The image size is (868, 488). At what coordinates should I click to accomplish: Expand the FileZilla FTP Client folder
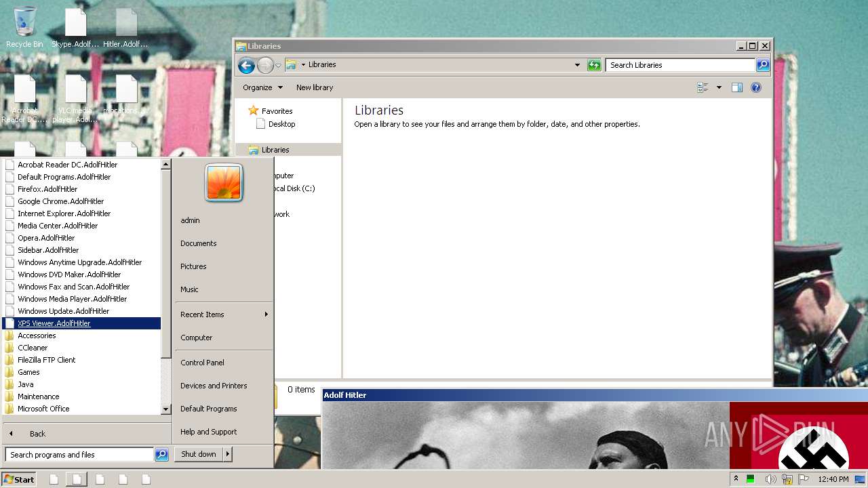pos(46,360)
